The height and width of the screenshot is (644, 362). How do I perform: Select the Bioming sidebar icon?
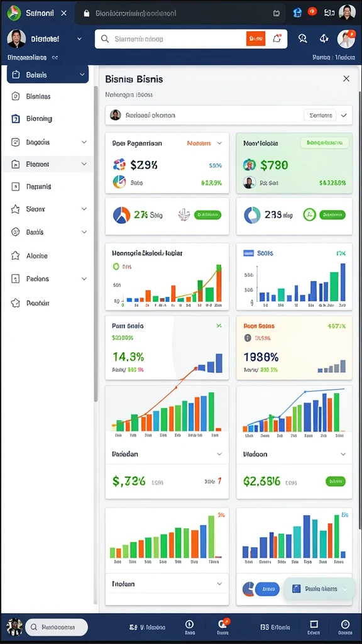pyautogui.click(x=15, y=119)
